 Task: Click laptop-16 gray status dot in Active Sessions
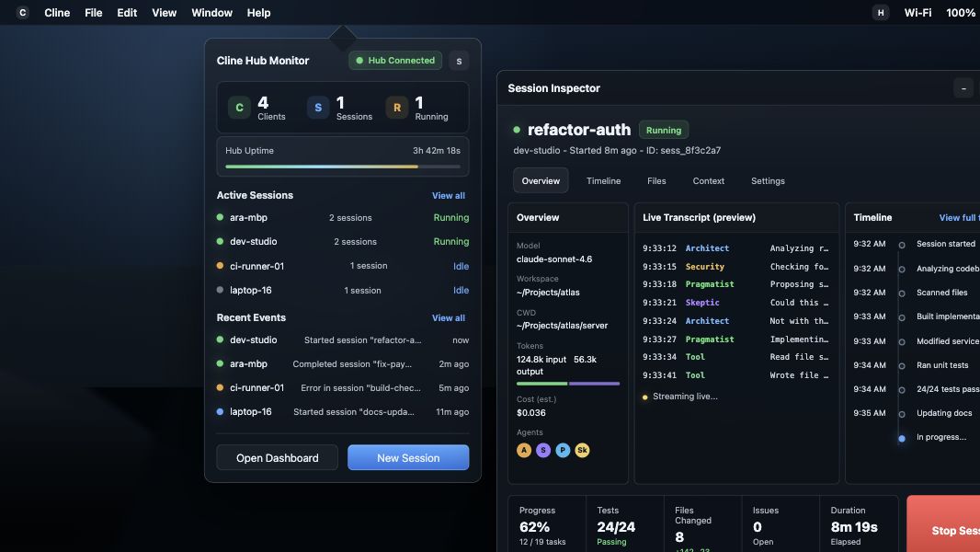point(220,290)
